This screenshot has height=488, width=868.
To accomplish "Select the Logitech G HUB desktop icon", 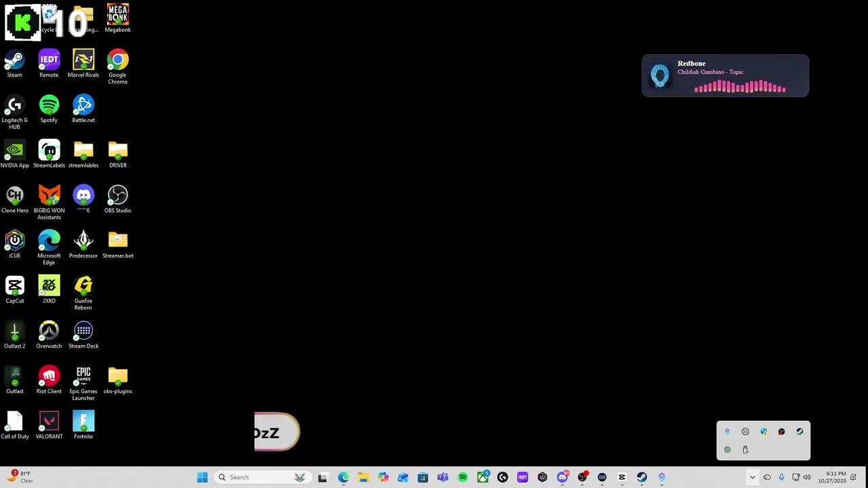I will [x=14, y=112].
